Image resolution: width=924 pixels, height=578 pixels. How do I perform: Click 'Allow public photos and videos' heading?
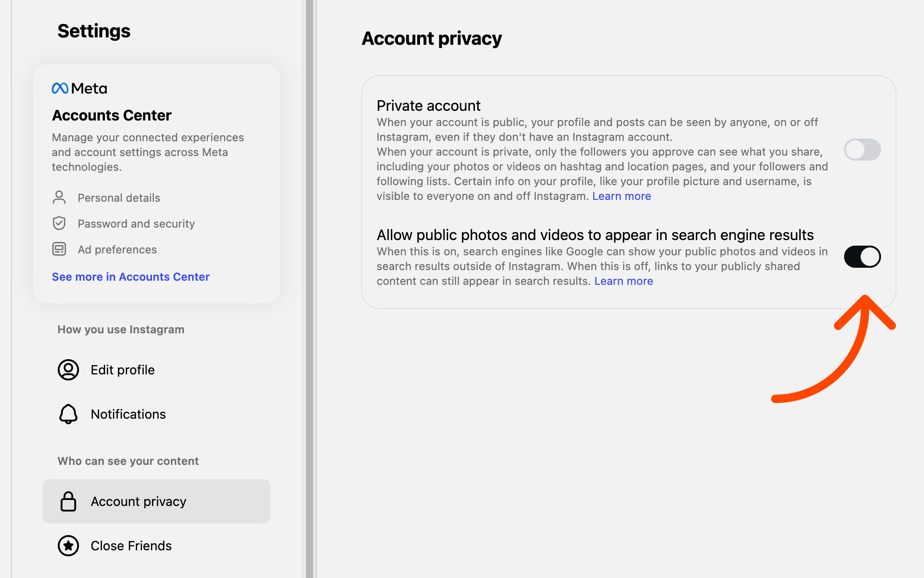coord(595,235)
